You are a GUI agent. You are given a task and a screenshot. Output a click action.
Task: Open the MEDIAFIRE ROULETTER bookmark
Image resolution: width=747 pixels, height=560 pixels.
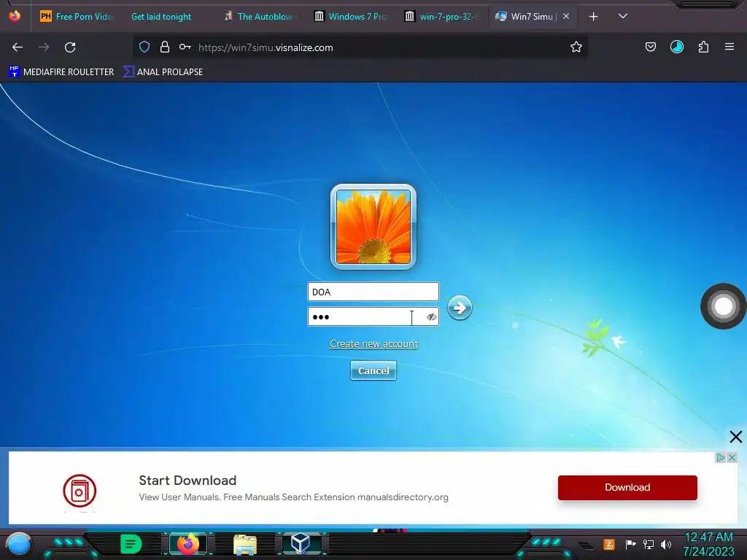click(x=61, y=72)
